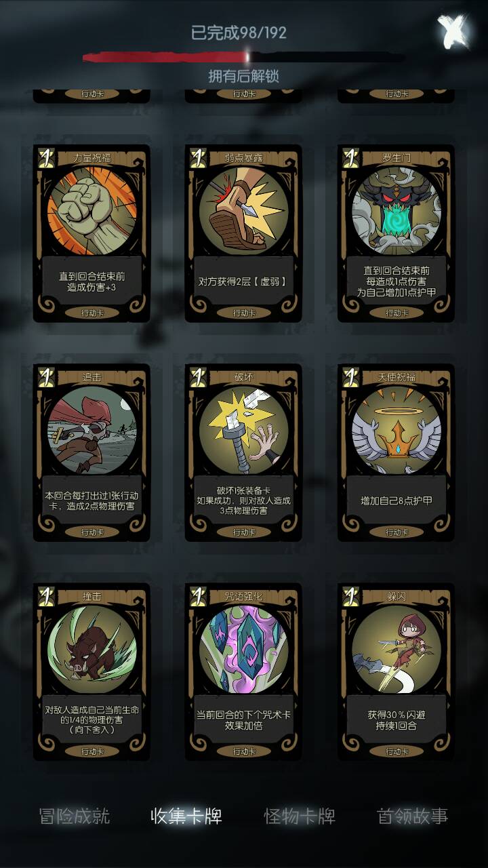This screenshot has height=868, width=488.
Task: Switch to the 冒险成就 tab
Action: click(75, 816)
